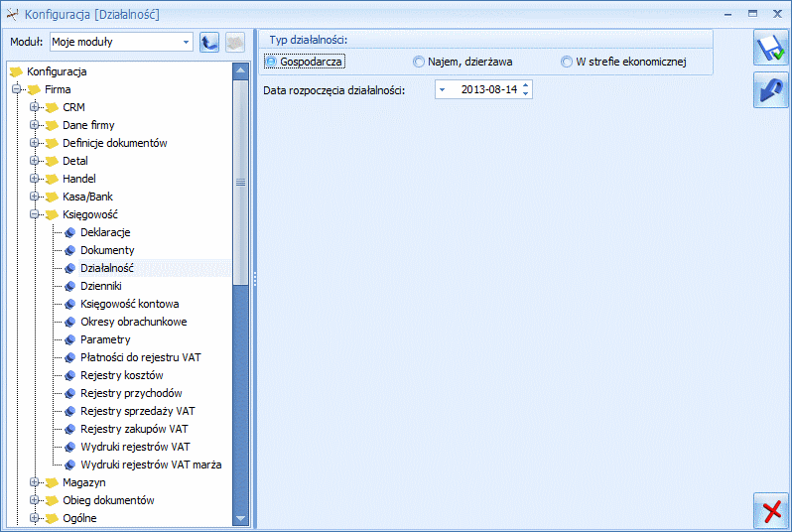The image size is (792, 532).
Task: Select the Gospodarcza activity type
Action: tap(304, 62)
